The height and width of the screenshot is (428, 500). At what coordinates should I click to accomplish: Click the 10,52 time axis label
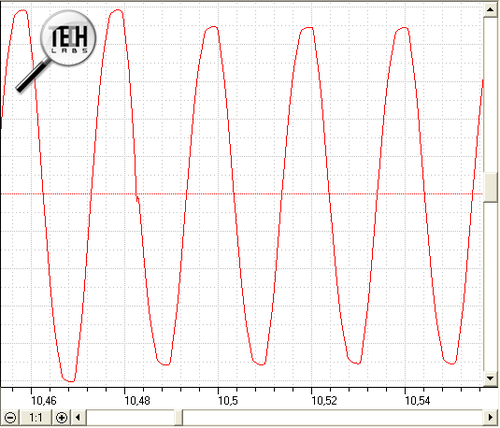[324, 401]
